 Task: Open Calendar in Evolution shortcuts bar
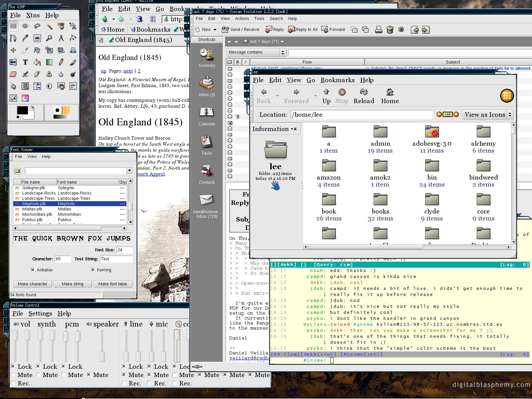[207, 116]
